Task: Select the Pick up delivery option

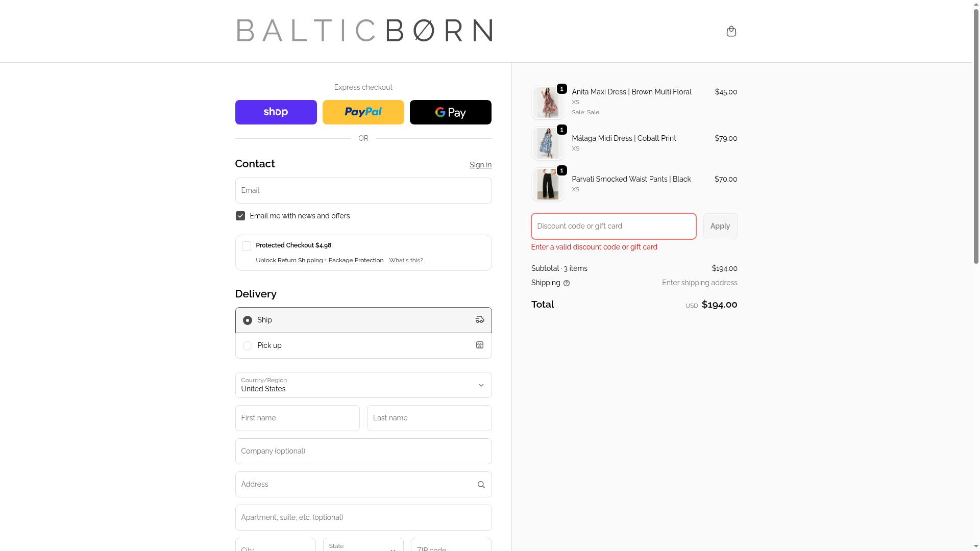Action: coord(248,346)
